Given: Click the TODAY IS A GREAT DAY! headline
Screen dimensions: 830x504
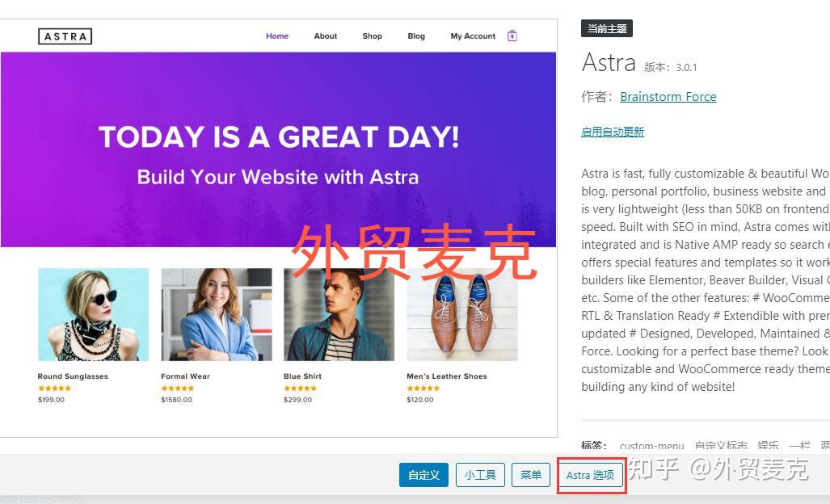Looking at the screenshot, I should pyautogui.click(x=279, y=137).
